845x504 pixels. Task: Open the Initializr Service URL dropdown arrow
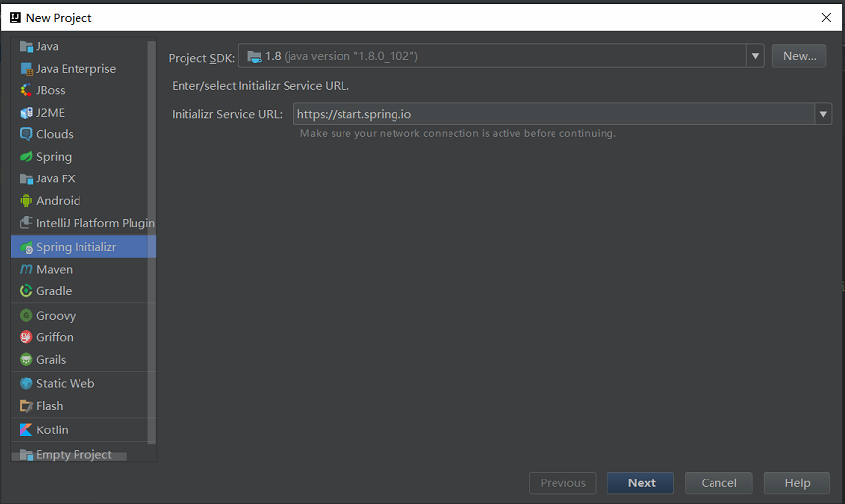click(x=823, y=114)
